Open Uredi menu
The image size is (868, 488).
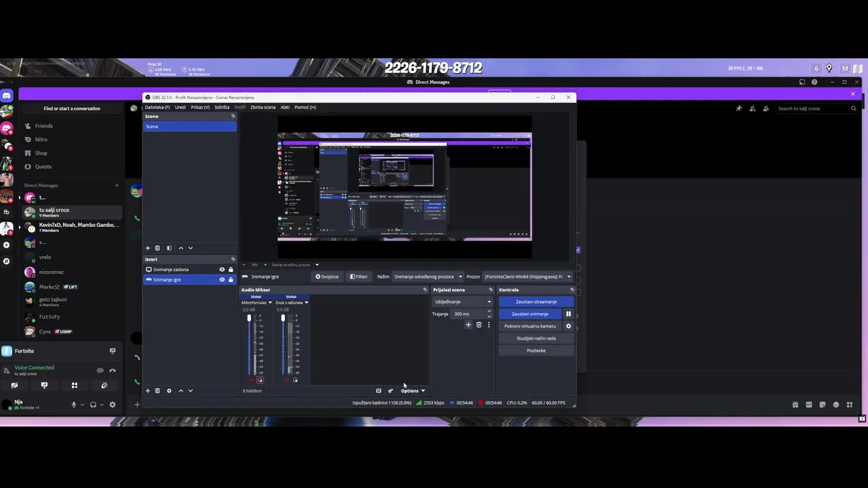180,107
